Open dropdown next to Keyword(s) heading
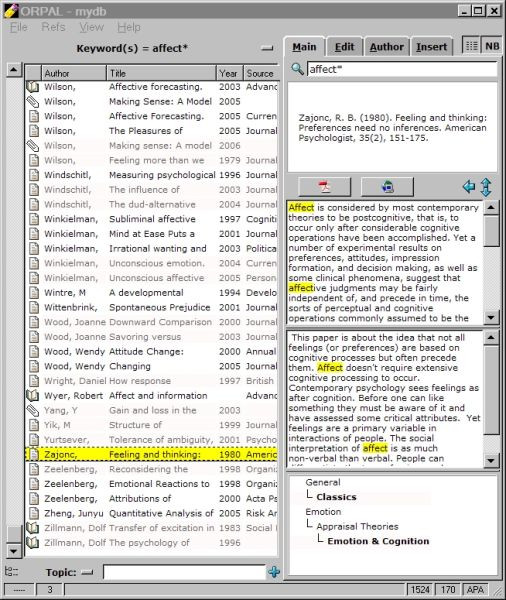The width and height of the screenshot is (506, 600). pyautogui.click(x=267, y=48)
